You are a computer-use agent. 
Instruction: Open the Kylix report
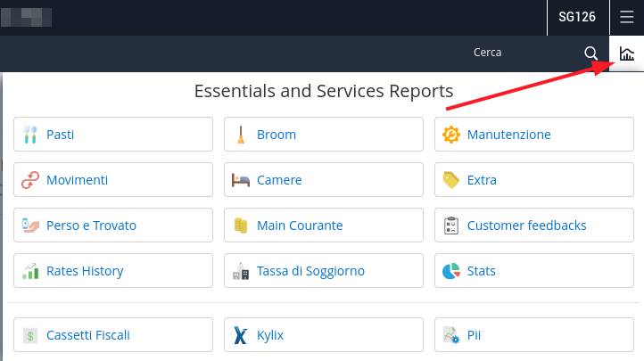click(324, 335)
